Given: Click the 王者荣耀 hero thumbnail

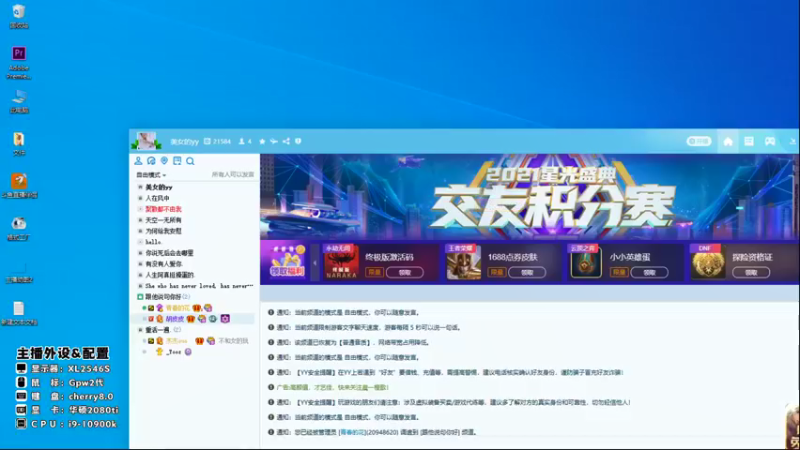Looking at the screenshot, I should tap(463, 262).
